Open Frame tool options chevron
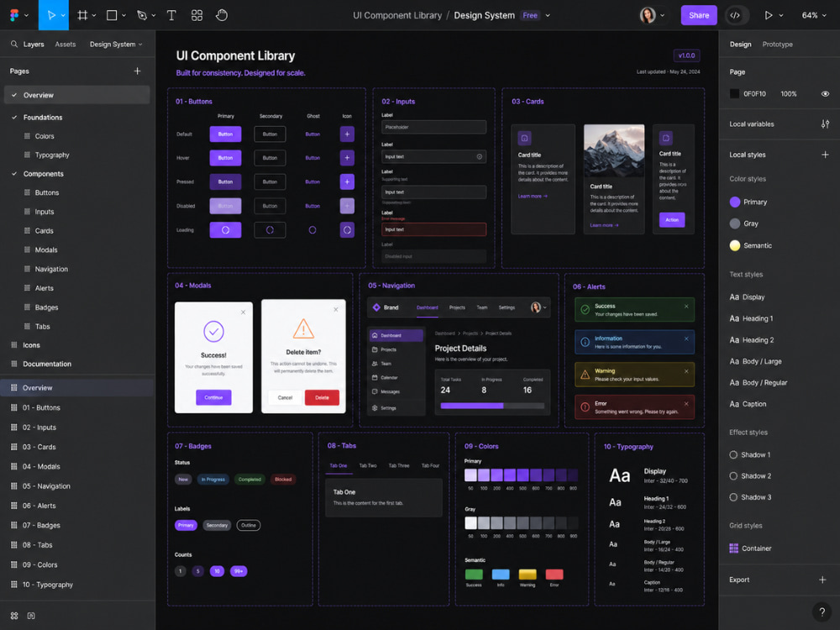840x630 pixels. (94, 15)
